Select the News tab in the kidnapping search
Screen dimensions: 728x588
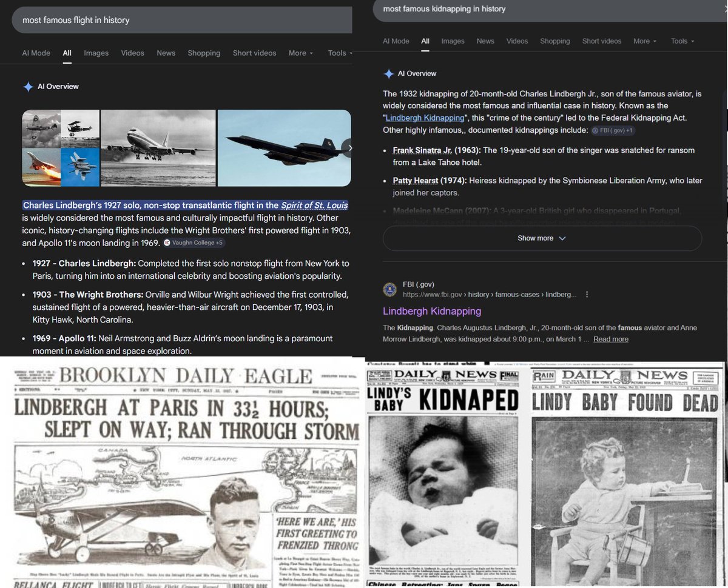pyautogui.click(x=485, y=41)
